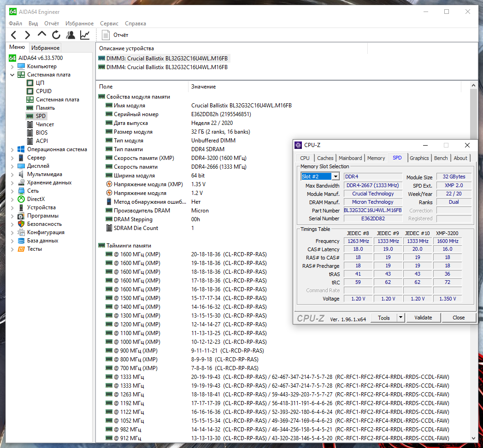This screenshot has height=448, width=483.
Task: Open the user management toolbar icon
Action: point(71,35)
